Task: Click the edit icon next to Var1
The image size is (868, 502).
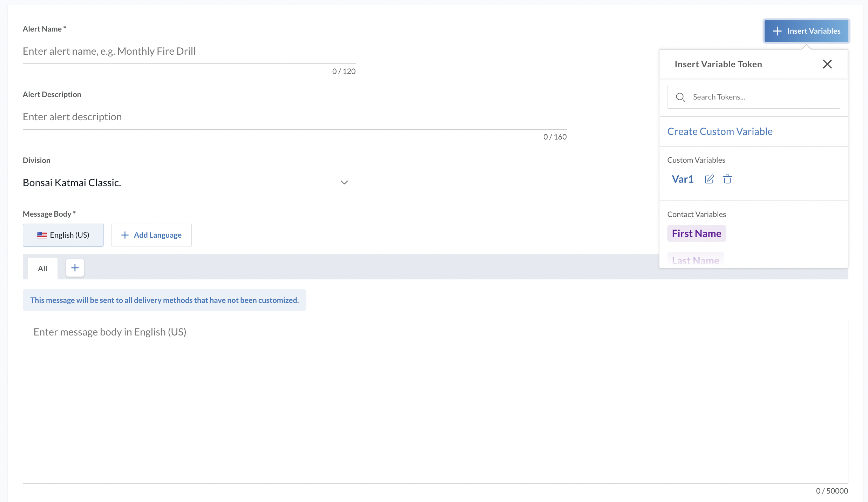Action: pos(709,179)
